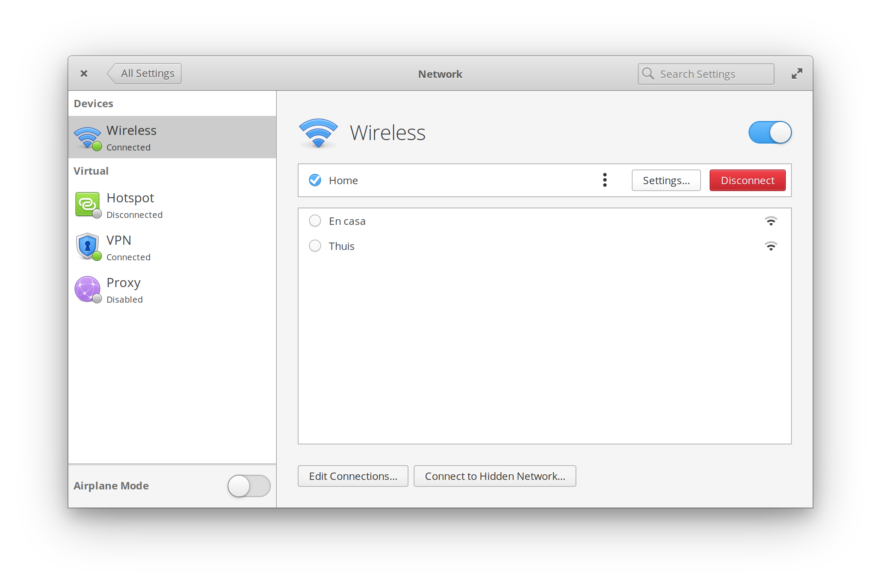Open Settings... for the Home network

point(666,180)
